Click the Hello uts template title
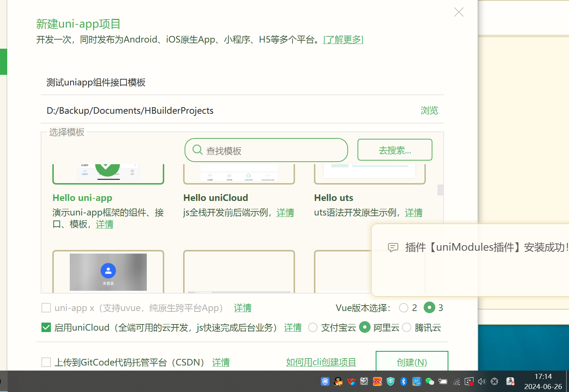569x392 pixels. tap(334, 198)
